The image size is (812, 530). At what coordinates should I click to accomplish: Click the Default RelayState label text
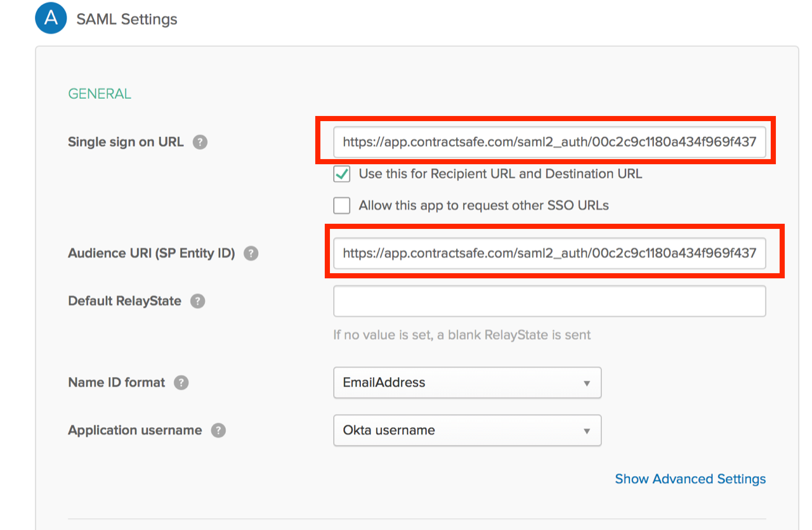coord(124,301)
